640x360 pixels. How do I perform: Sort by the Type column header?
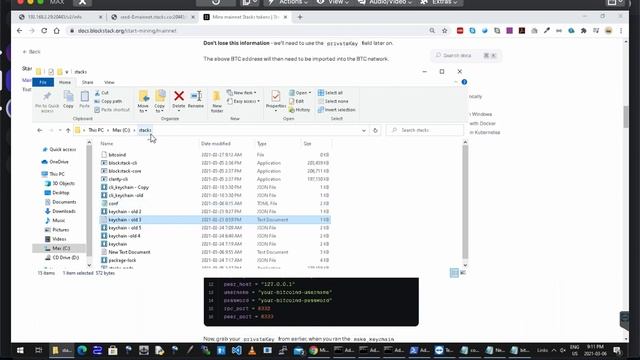[x=262, y=144]
